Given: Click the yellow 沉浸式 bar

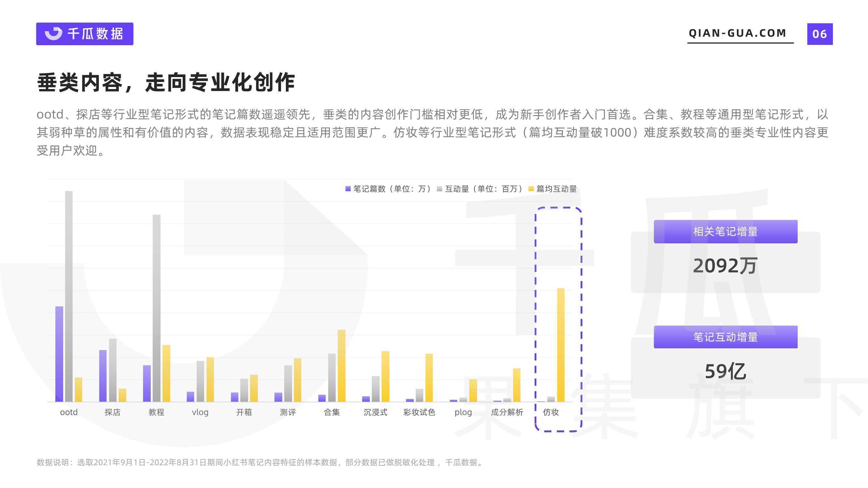Looking at the screenshot, I should click(385, 376).
